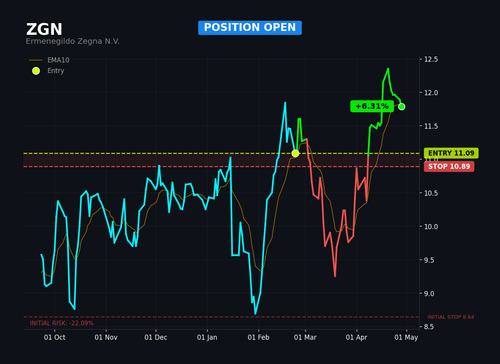This screenshot has width=500, height=364.
Task: Click the 11.5 price axis value
Action: tap(431, 126)
